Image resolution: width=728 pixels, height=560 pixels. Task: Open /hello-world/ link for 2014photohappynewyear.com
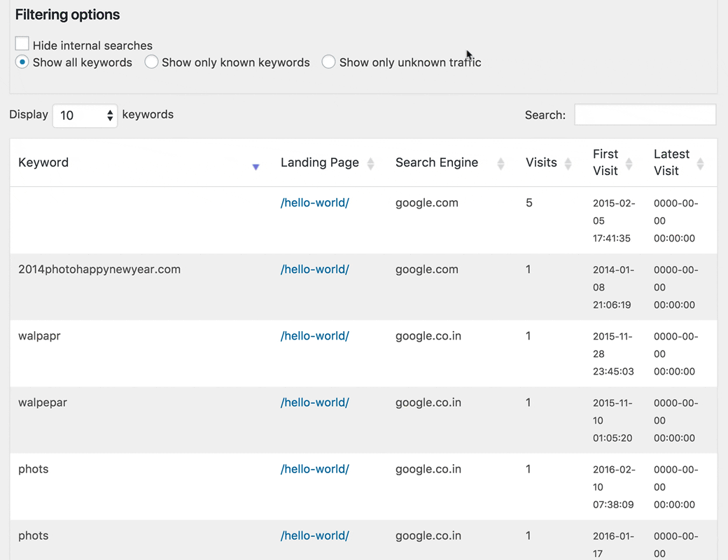(x=314, y=269)
